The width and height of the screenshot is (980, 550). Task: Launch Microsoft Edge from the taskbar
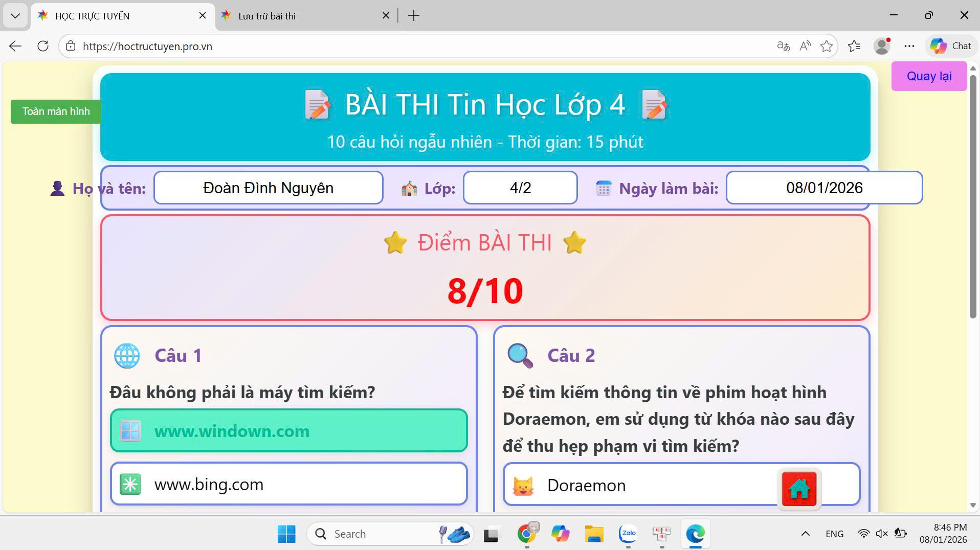tap(696, 533)
